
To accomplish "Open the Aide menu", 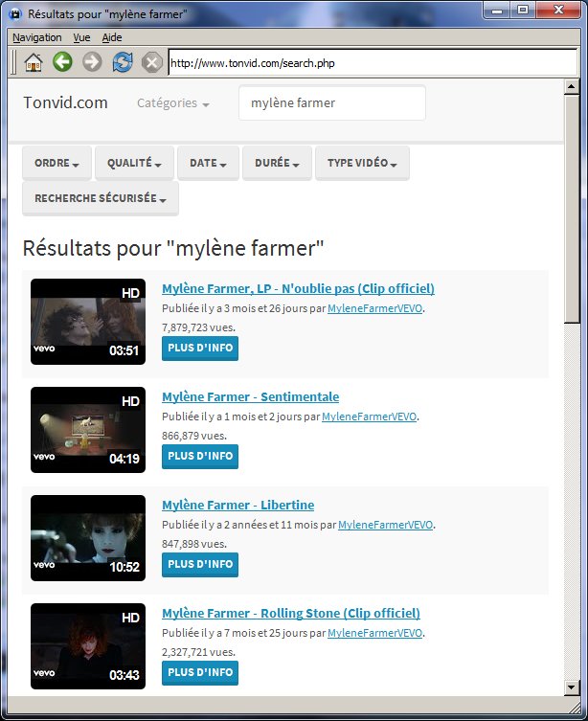I will (112, 37).
